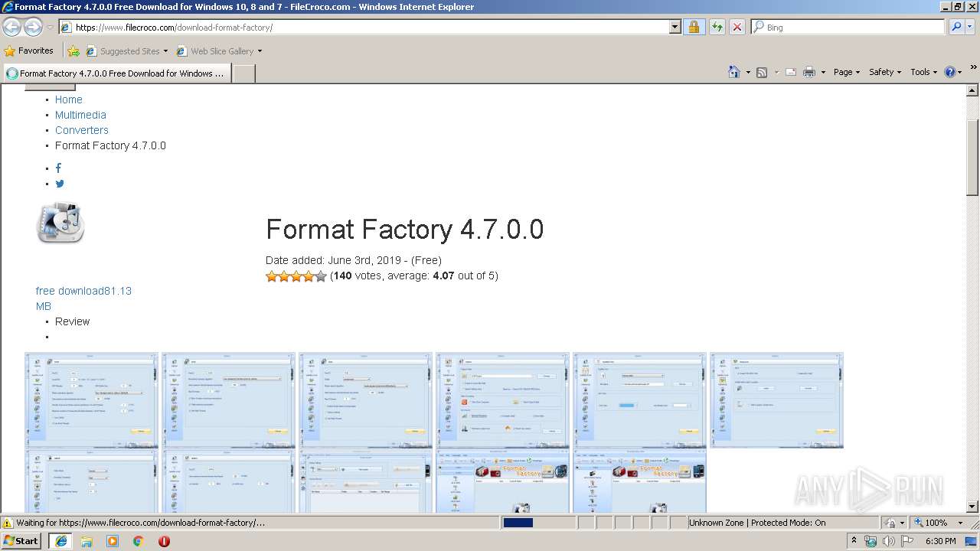This screenshot has height=551, width=980.
Task: Click the volume speaker tray icon
Action: pyautogui.click(x=888, y=541)
